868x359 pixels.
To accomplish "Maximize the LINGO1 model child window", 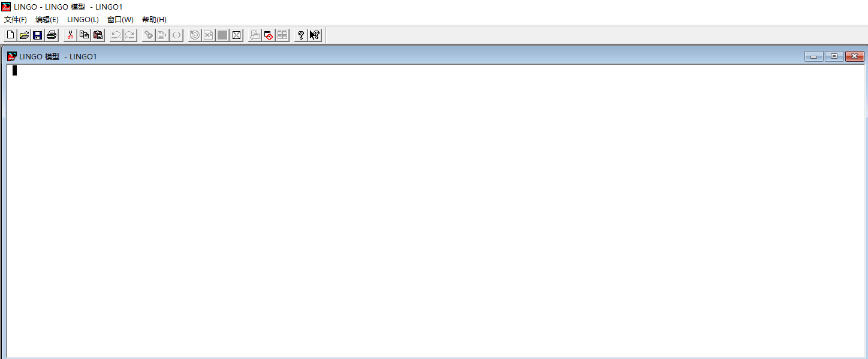I will coord(834,56).
